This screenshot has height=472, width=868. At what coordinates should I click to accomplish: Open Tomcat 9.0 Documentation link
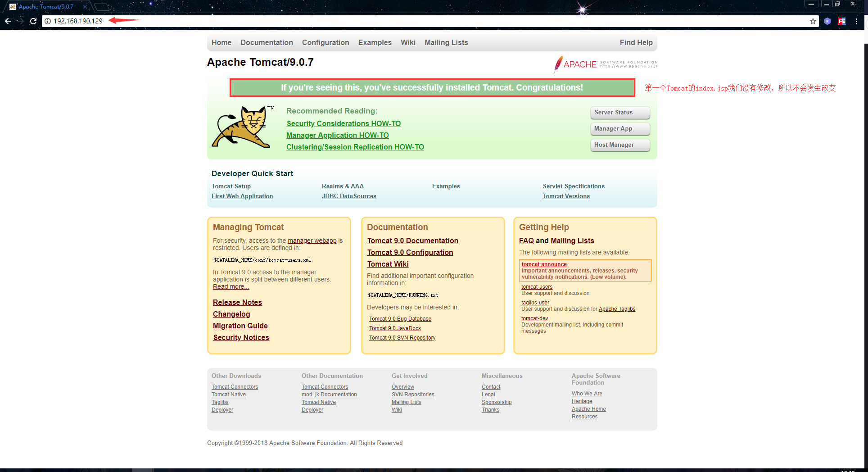coord(413,241)
